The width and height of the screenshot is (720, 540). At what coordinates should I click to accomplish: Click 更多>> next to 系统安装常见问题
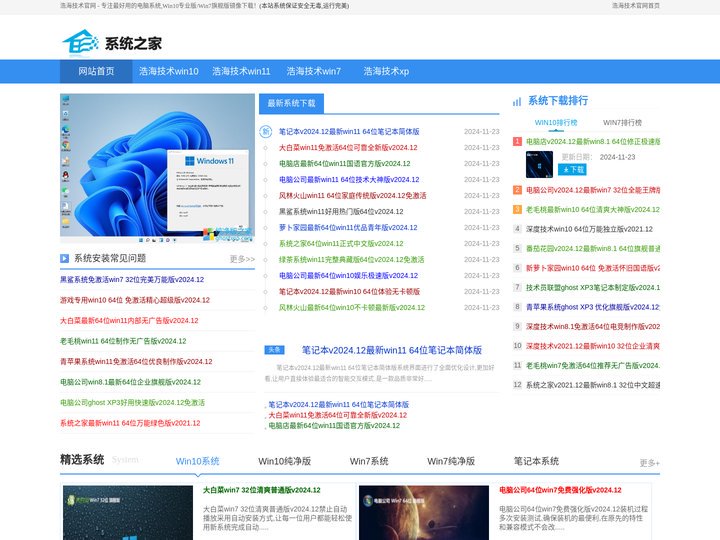[x=242, y=259]
